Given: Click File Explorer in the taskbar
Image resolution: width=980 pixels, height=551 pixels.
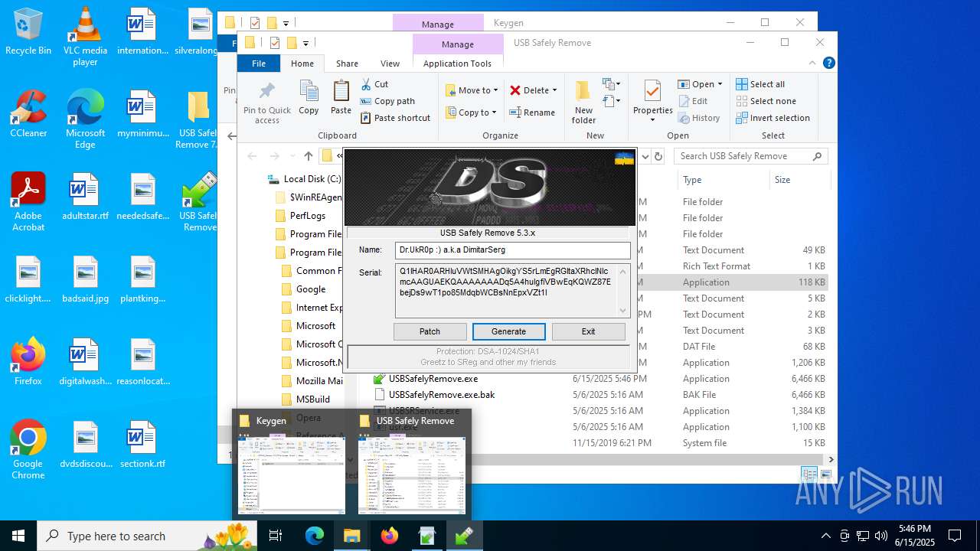Looking at the screenshot, I should 351,536.
